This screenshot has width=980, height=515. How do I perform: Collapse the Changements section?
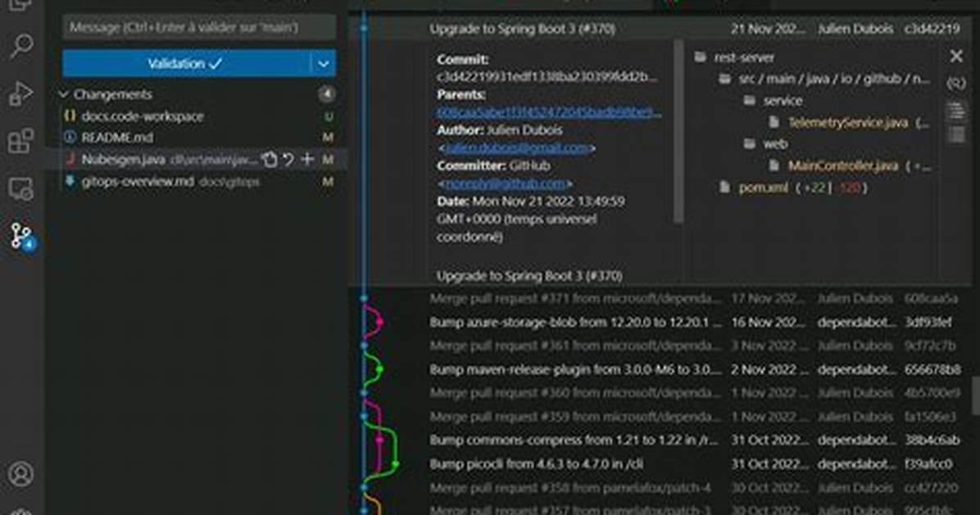(63, 94)
